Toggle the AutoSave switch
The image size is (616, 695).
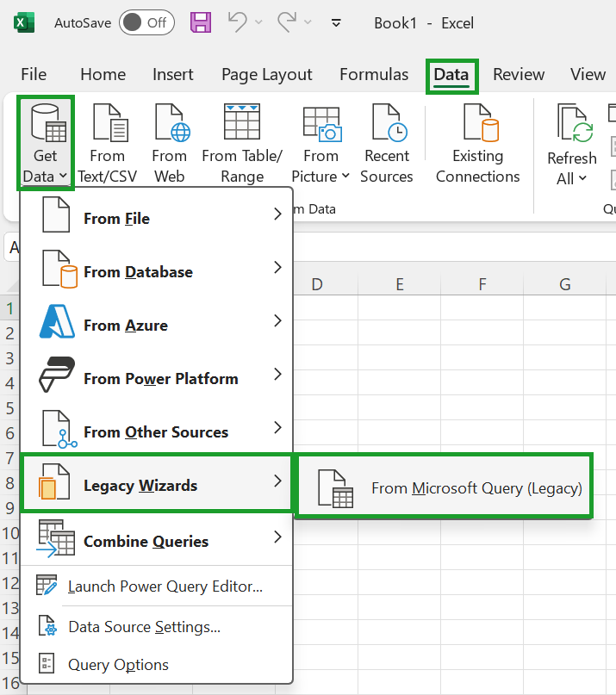[x=146, y=23]
